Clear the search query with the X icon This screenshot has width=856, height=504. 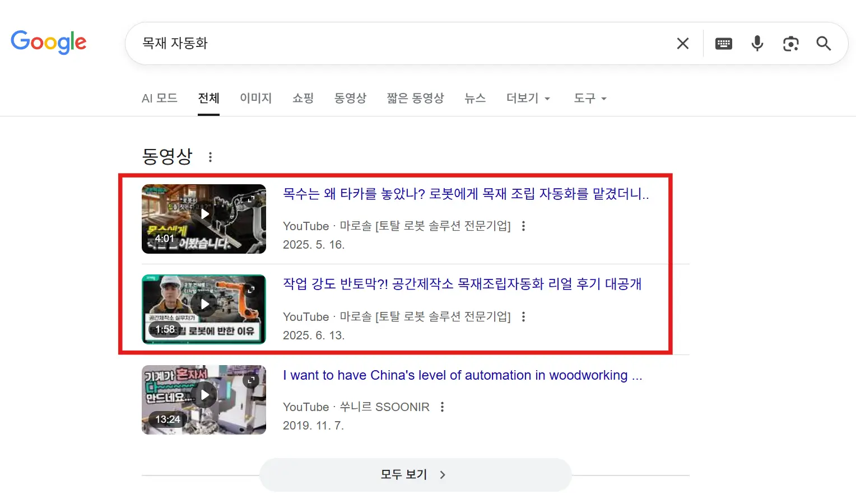click(x=682, y=44)
